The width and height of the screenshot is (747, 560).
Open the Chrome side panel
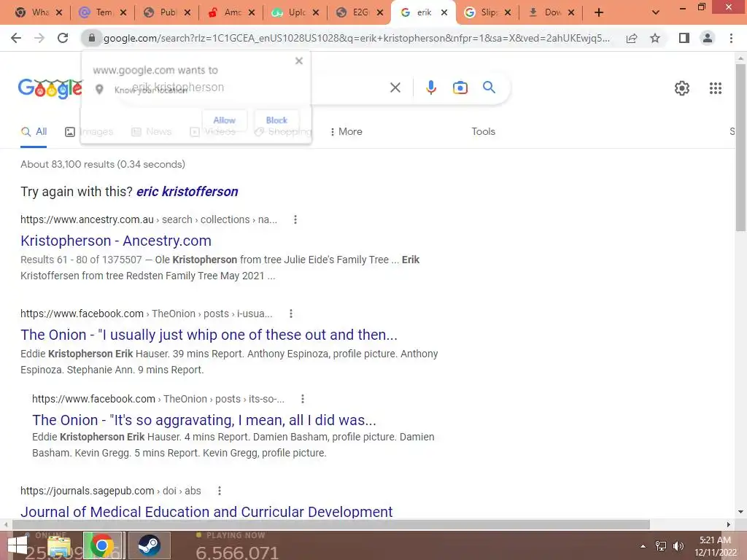684,38
